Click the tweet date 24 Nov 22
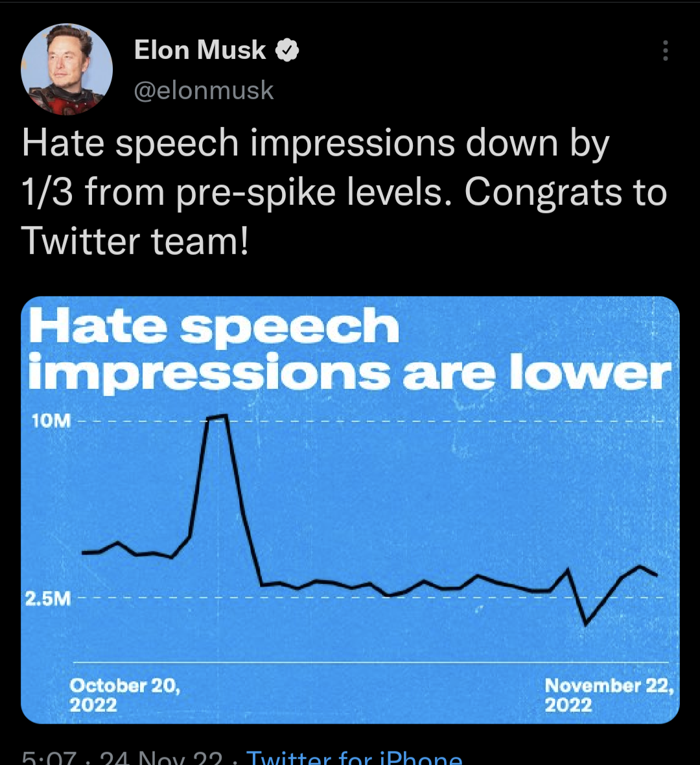The image size is (700, 765). tap(161, 759)
